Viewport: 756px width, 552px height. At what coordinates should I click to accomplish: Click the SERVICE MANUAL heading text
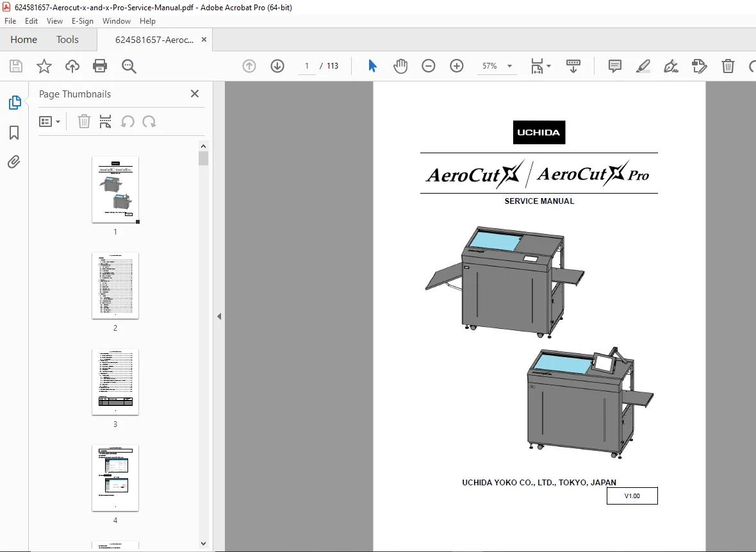pos(539,201)
